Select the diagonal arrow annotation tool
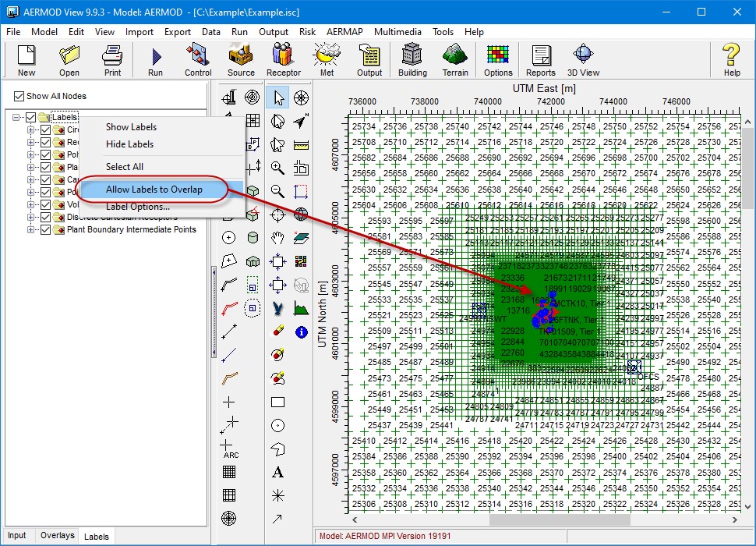The width and height of the screenshot is (756, 546). pos(277,519)
